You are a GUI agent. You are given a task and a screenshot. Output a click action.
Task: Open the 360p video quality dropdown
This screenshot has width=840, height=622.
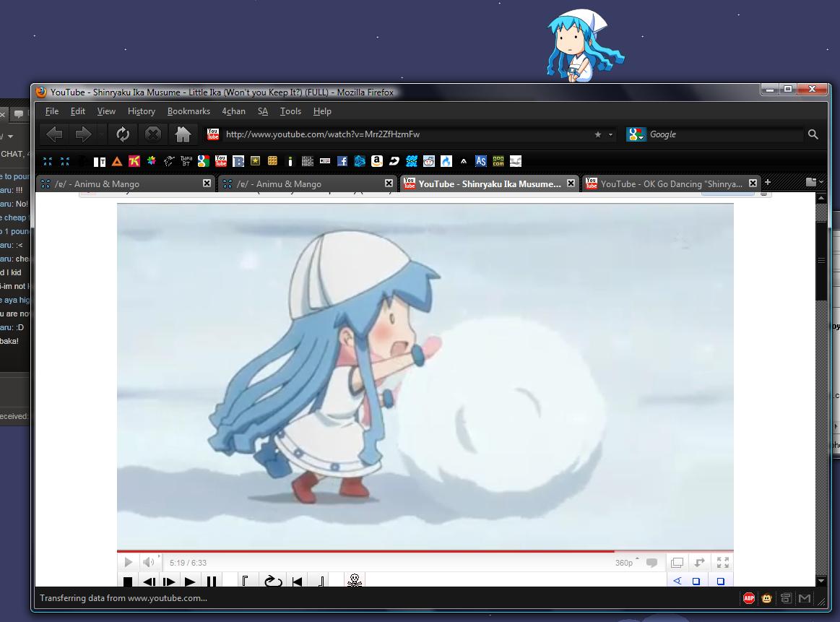click(627, 563)
